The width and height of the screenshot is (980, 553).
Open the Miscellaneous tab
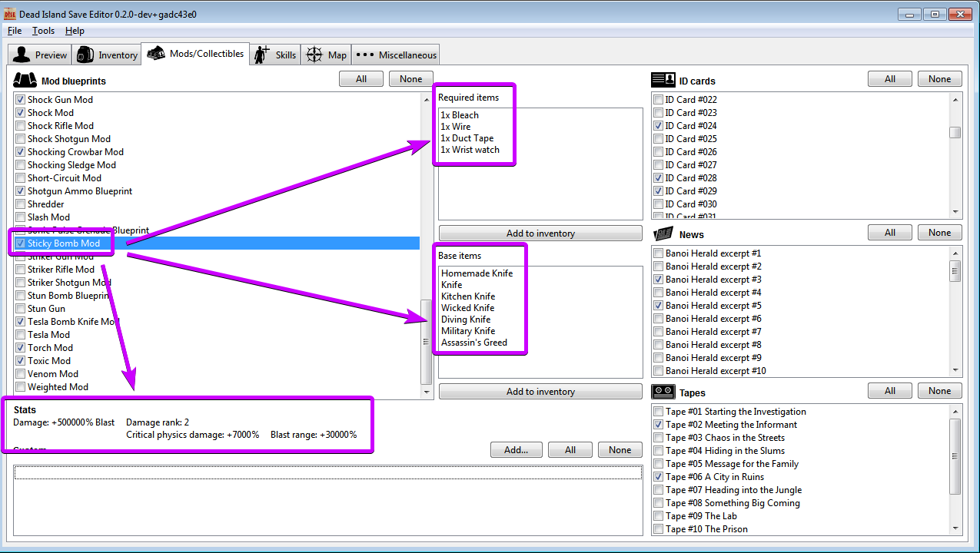(x=395, y=55)
